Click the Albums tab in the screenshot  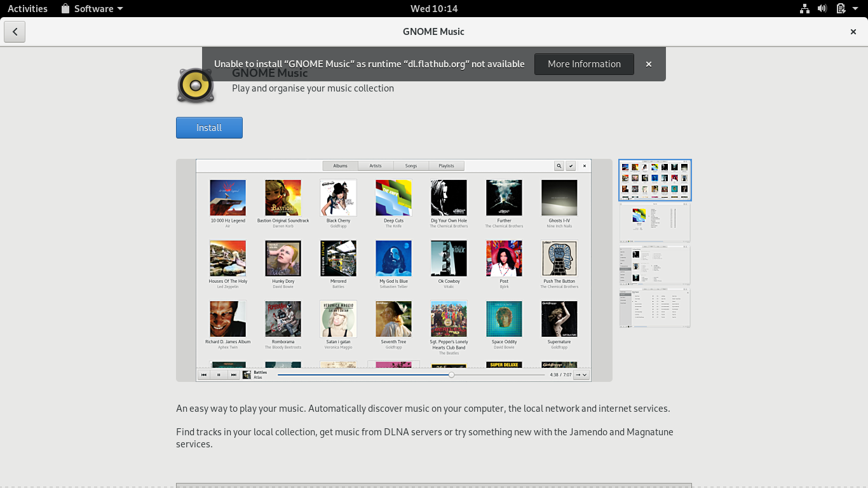341,166
